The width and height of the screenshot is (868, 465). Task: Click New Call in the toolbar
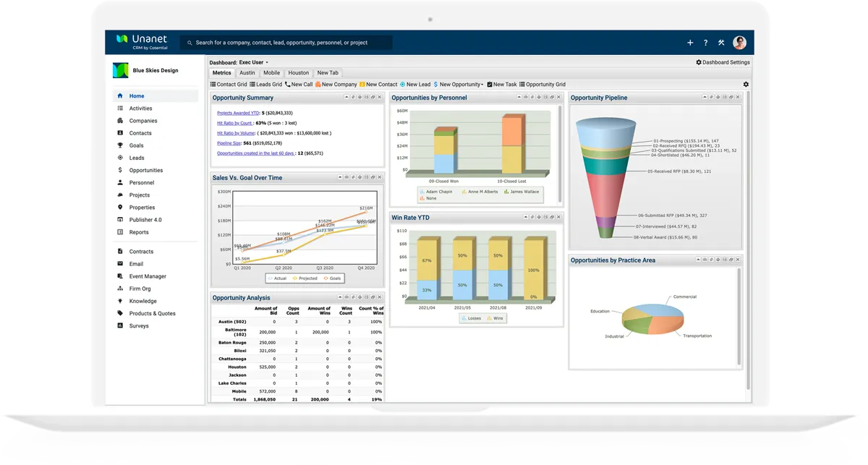299,85
